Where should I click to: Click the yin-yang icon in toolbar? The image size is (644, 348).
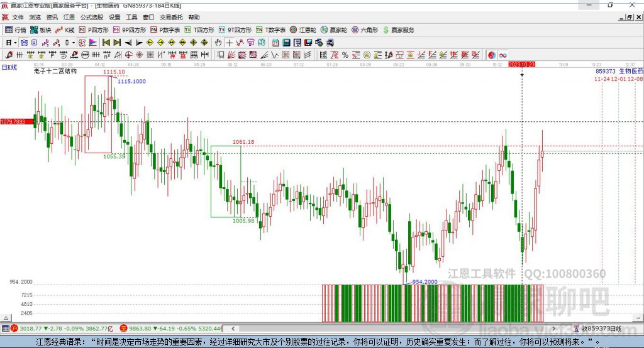[492, 55]
